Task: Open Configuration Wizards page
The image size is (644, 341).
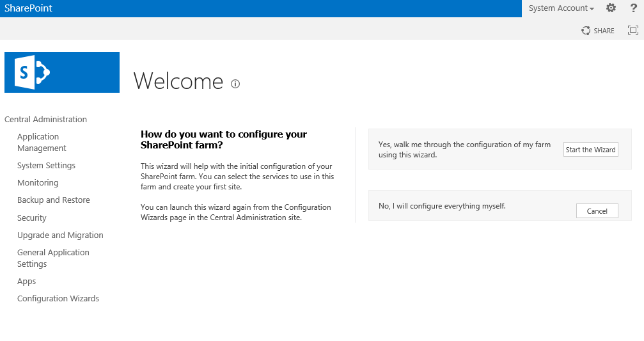Action: click(58, 298)
